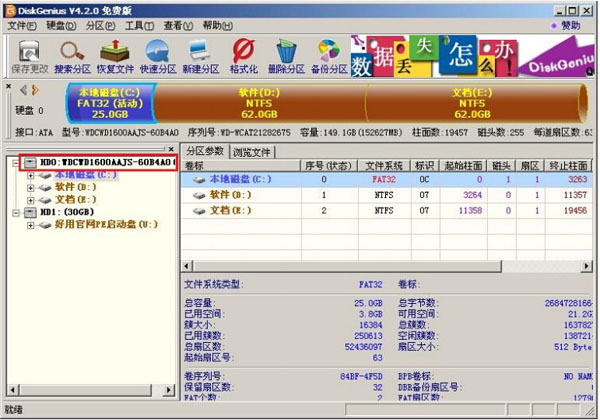The image size is (600, 420).
Task: Open the 硬盘(D) menu
Action: click(x=61, y=26)
